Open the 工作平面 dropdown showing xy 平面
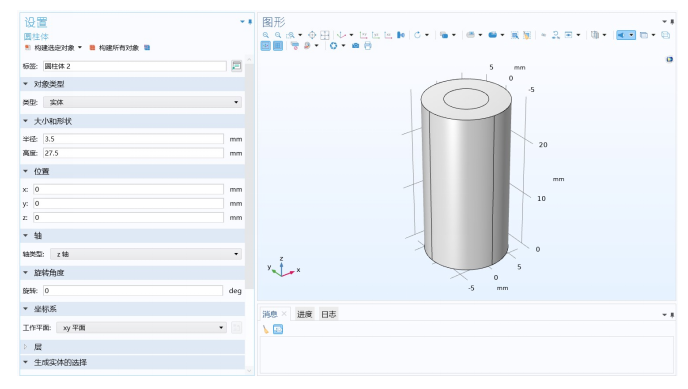This screenshot has height=389, width=688. [x=141, y=328]
